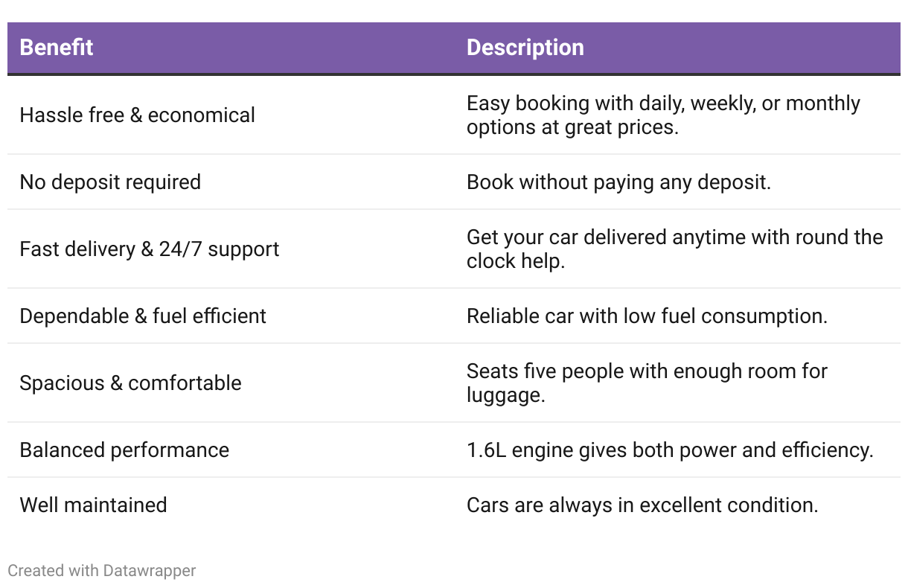The height and width of the screenshot is (588, 908).
Task: Select the Book without paying any deposit text
Action: coord(619,182)
